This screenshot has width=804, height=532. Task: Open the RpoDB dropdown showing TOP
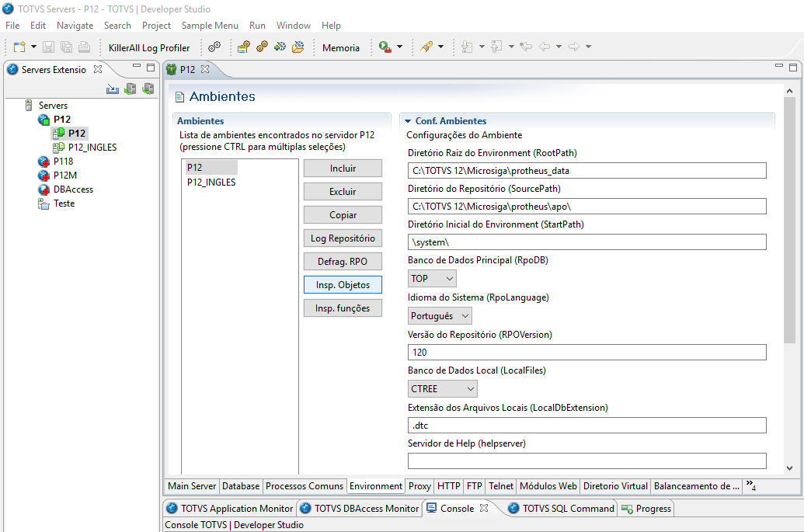[x=432, y=278]
